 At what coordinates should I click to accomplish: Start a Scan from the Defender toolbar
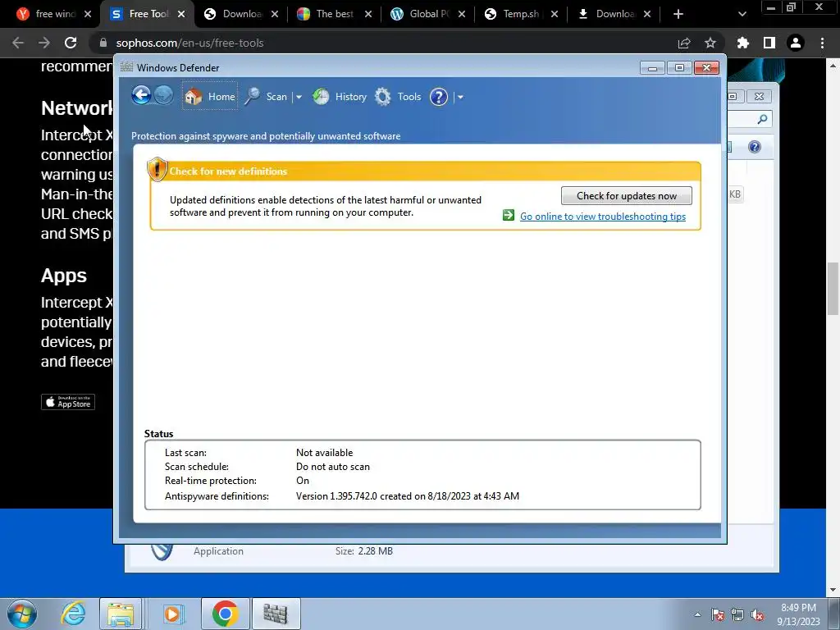(x=267, y=97)
